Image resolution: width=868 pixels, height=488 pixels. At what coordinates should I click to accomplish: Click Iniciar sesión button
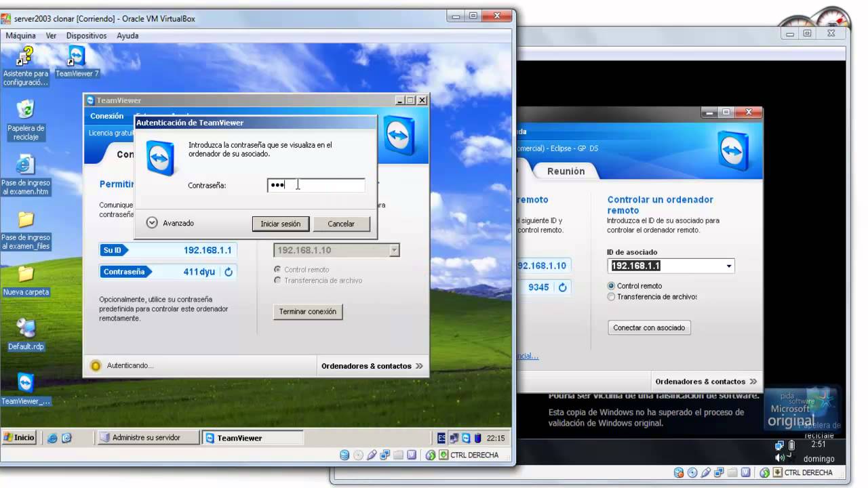[281, 224]
